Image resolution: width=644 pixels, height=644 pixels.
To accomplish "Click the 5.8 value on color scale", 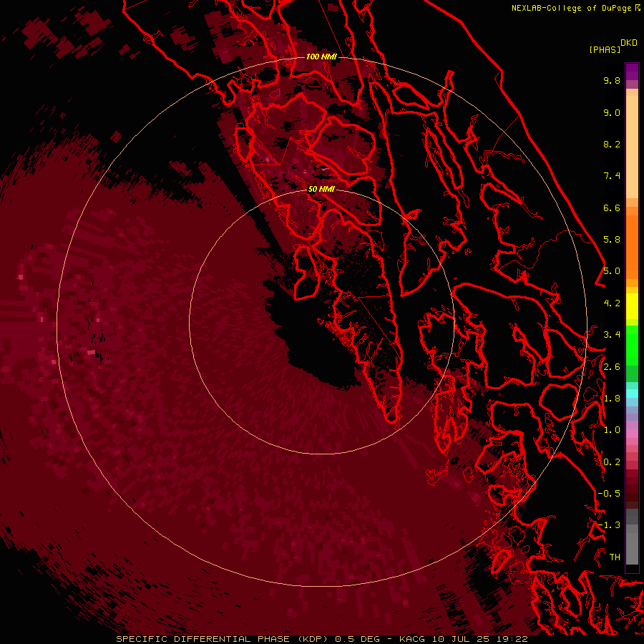I will [x=612, y=240].
